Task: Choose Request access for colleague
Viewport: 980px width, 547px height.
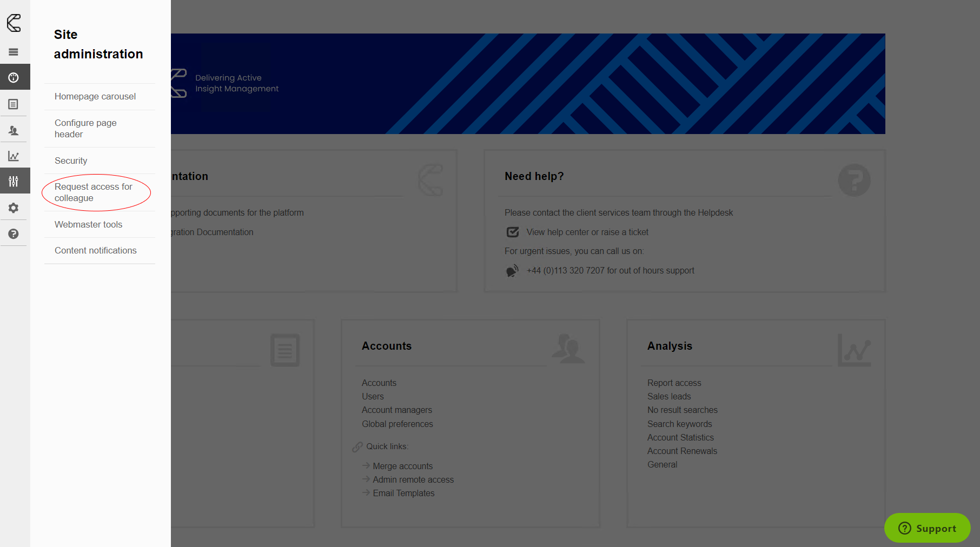Action: coord(93,192)
